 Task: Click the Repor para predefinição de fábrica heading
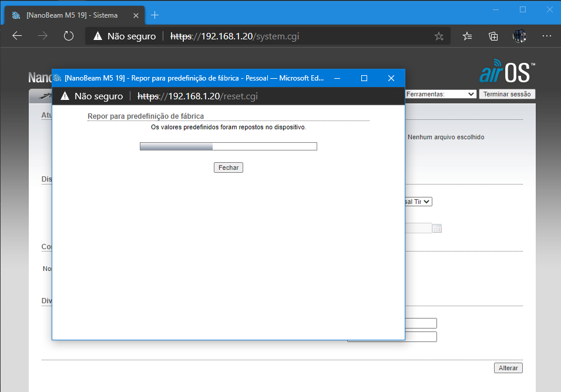146,116
